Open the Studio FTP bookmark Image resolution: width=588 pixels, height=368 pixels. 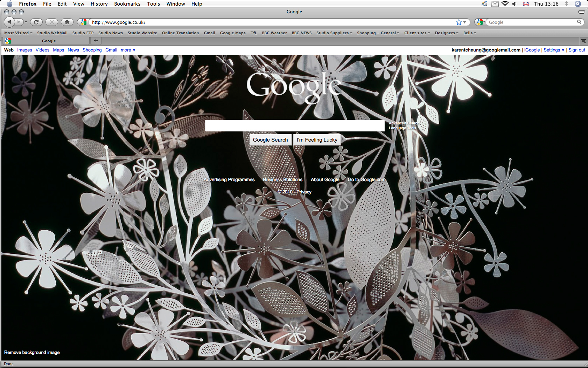(x=83, y=33)
